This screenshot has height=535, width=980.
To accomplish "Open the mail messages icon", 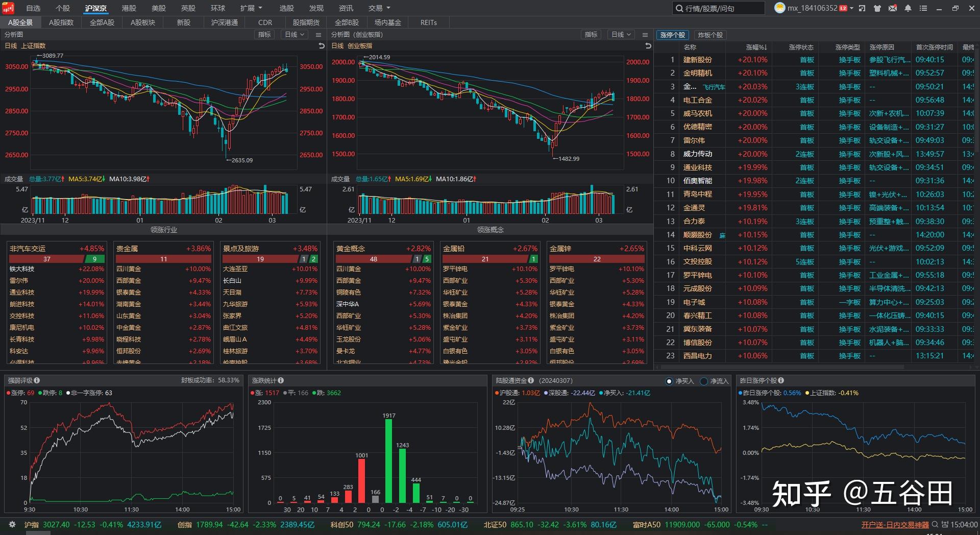I will coord(893,8).
